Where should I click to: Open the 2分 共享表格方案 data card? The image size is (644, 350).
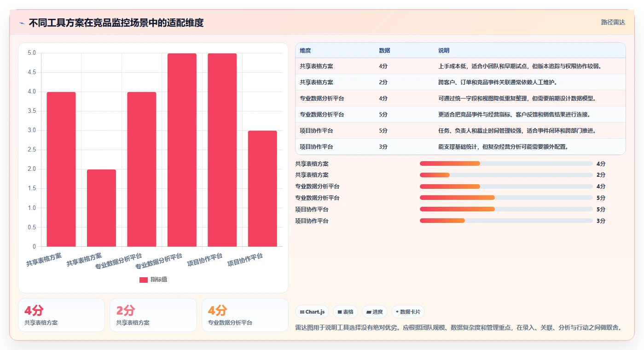click(x=153, y=315)
